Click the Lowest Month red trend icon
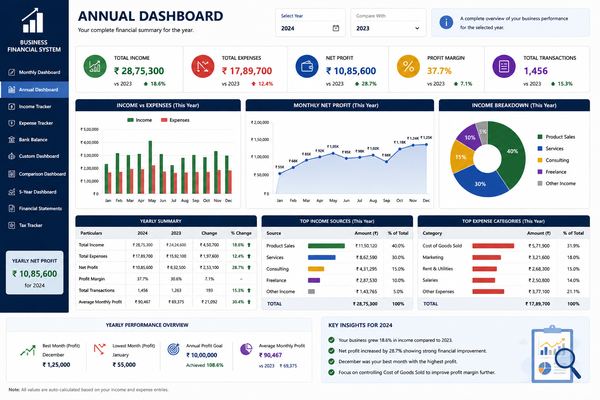 [x=99, y=349]
